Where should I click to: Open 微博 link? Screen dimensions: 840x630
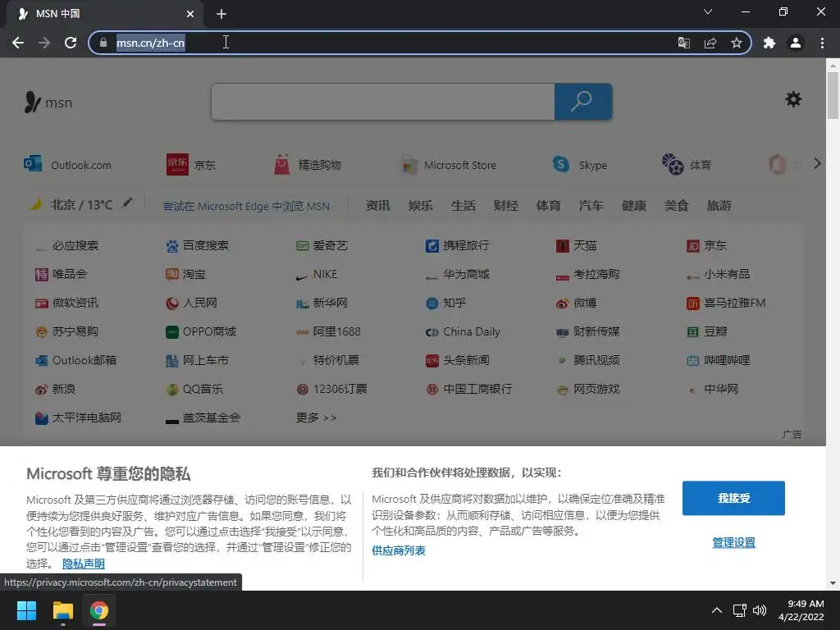[x=577, y=303]
